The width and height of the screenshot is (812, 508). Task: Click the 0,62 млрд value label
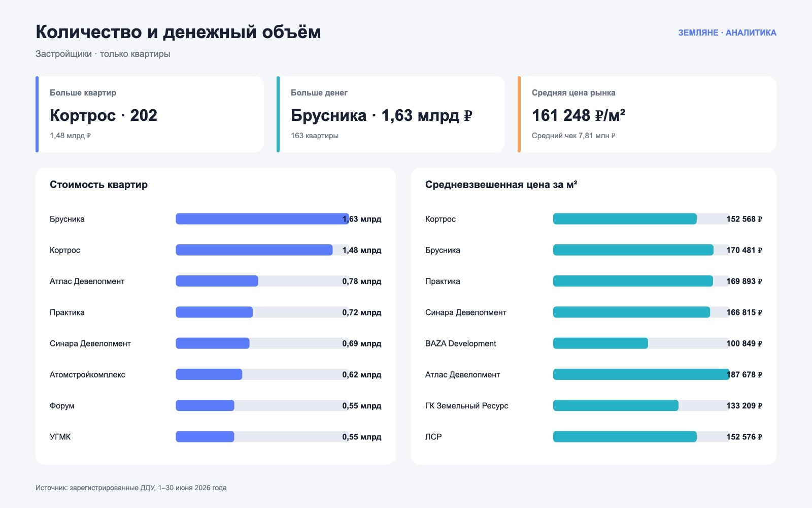[362, 374]
